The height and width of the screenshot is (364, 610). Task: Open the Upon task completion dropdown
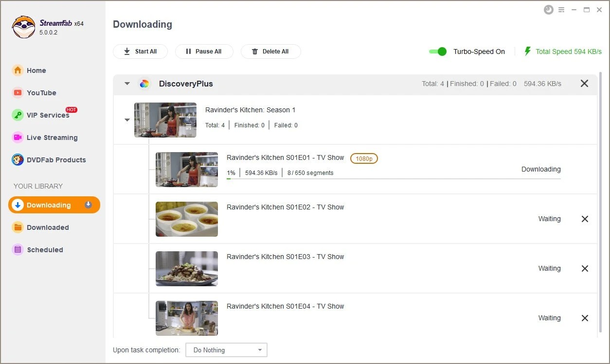[226, 349]
